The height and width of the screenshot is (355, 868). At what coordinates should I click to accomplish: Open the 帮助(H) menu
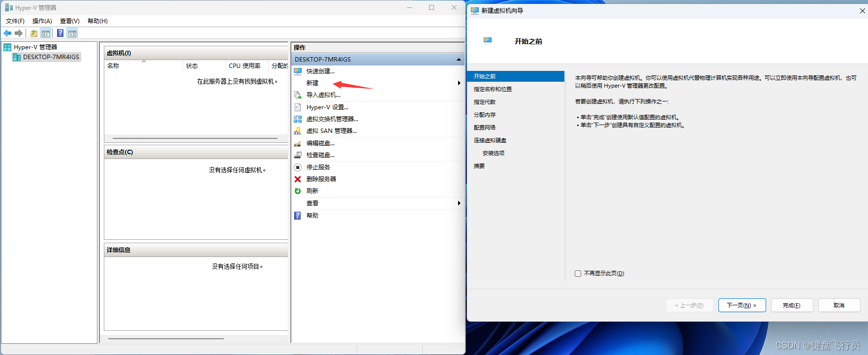pos(97,21)
